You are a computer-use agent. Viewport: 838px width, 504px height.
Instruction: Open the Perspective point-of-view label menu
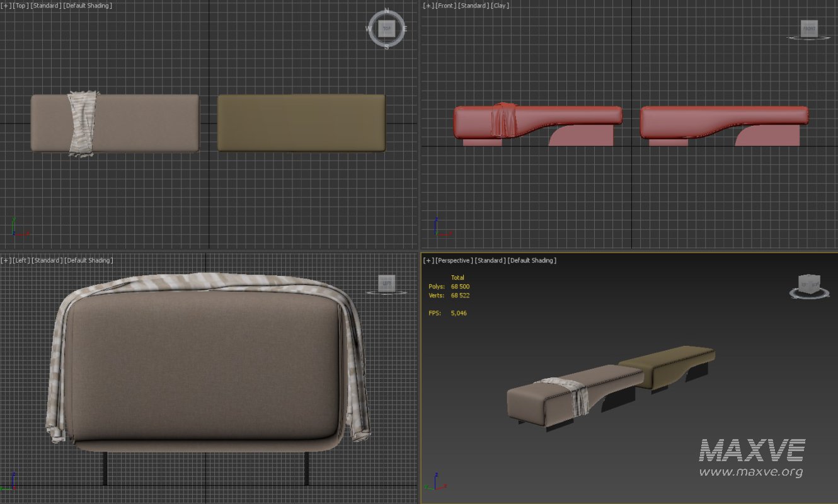click(x=455, y=260)
